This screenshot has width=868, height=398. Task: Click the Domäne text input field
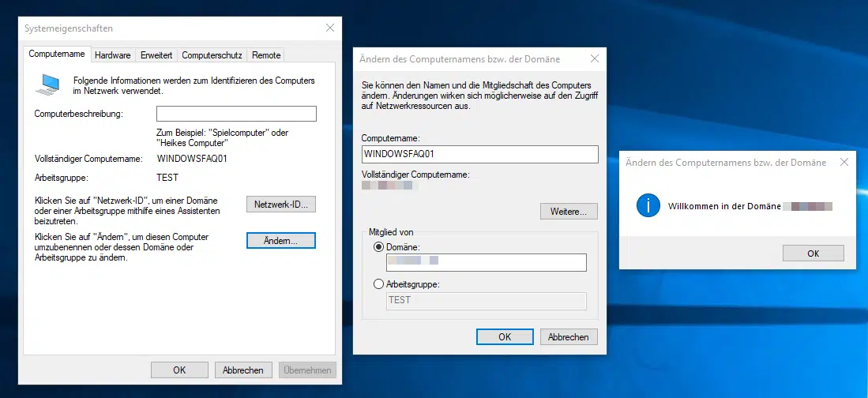[x=486, y=262]
